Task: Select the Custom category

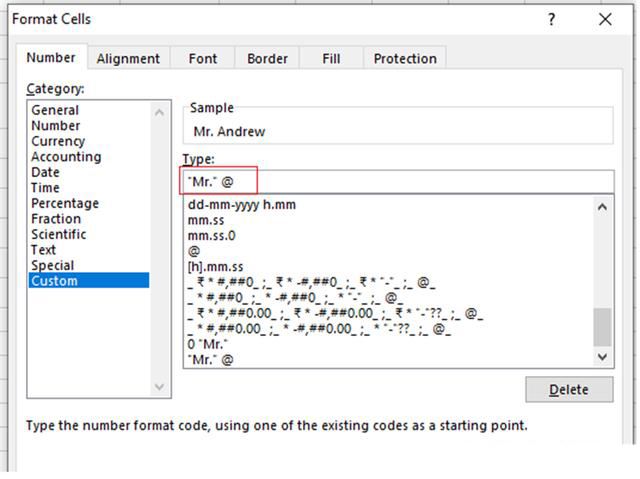Action: [x=89, y=281]
